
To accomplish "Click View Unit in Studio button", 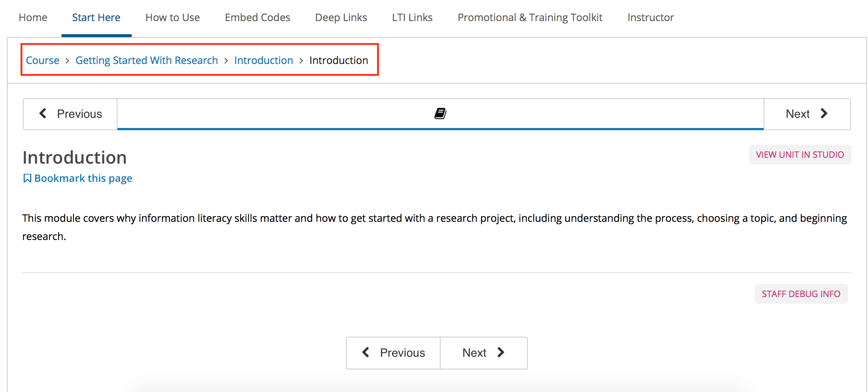I will click(x=800, y=155).
